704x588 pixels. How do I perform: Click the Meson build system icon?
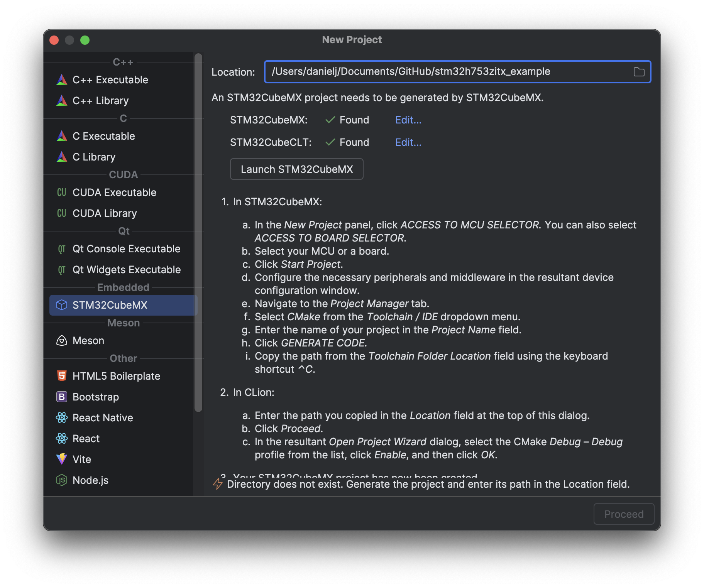pos(62,340)
